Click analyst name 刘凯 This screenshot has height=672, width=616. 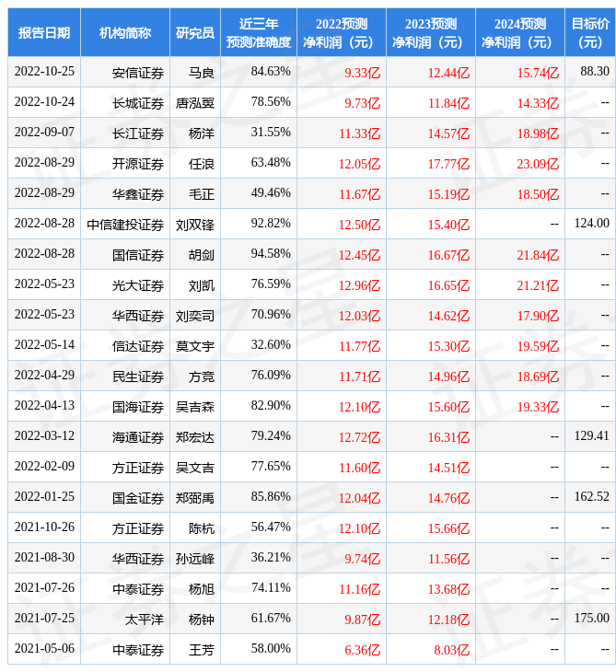coord(202,286)
